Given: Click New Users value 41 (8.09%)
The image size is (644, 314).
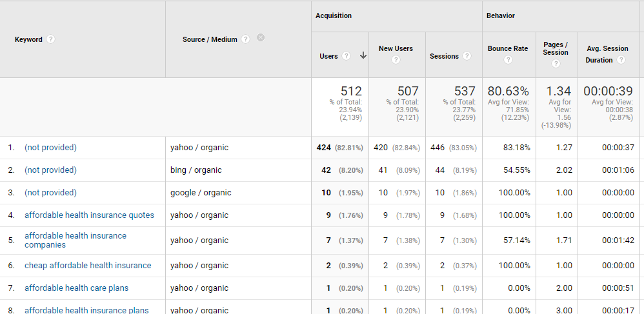Looking at the screenshot, I should pos(399,170).
